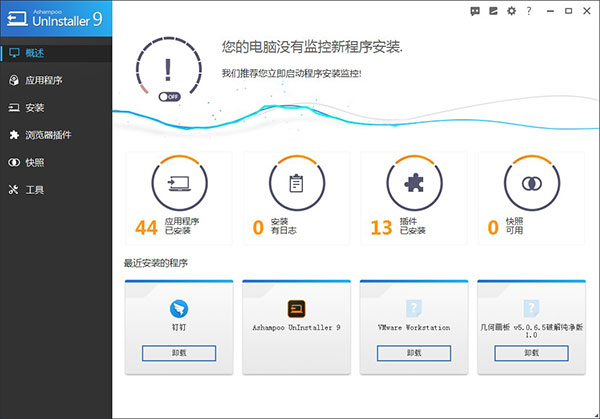The image size is (600, 419).
Task: Click the 最近安装的程序 heading
Action: tap(156, 263)
